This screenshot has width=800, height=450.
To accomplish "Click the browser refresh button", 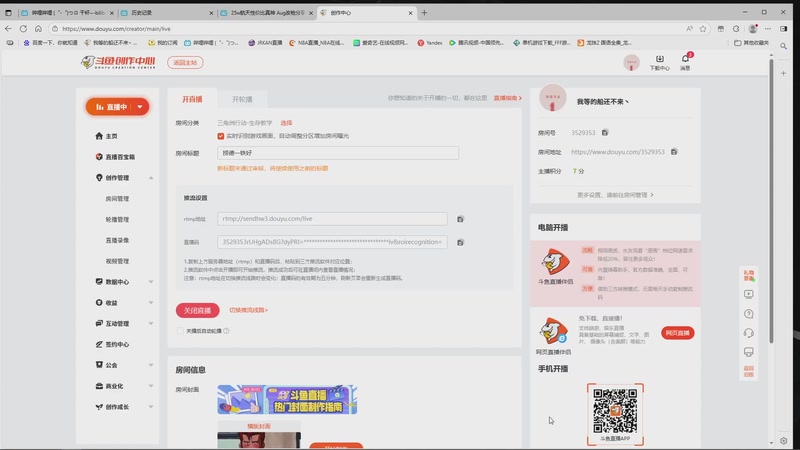I will click(23, 29).
